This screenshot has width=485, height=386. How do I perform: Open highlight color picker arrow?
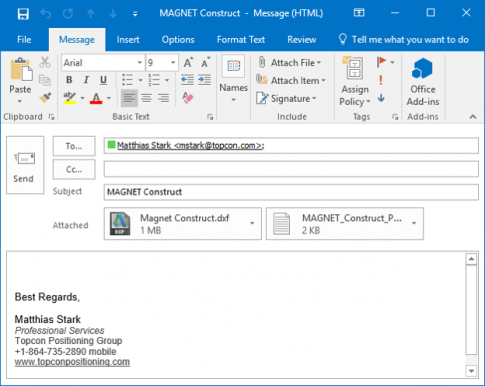point(82,98)
